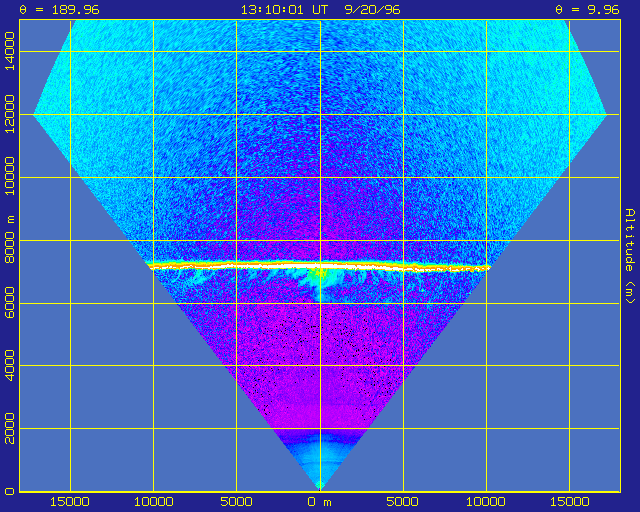This screenshot has height=512, width=640.
Task: Click the timestamp text 13:10:01 UT
Action: pyautogui.click(x=284, y=9)
